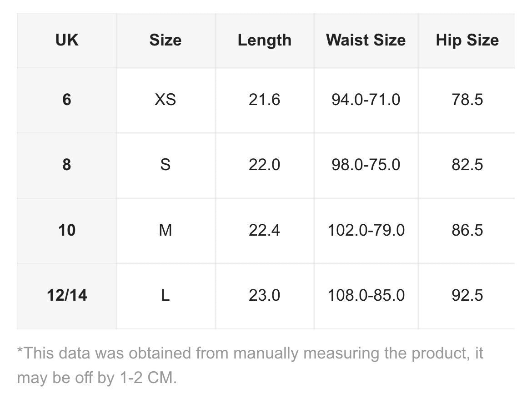Select the 92.5 hip size value
Screen dimensions: 532x399
[x=467, y=295]
